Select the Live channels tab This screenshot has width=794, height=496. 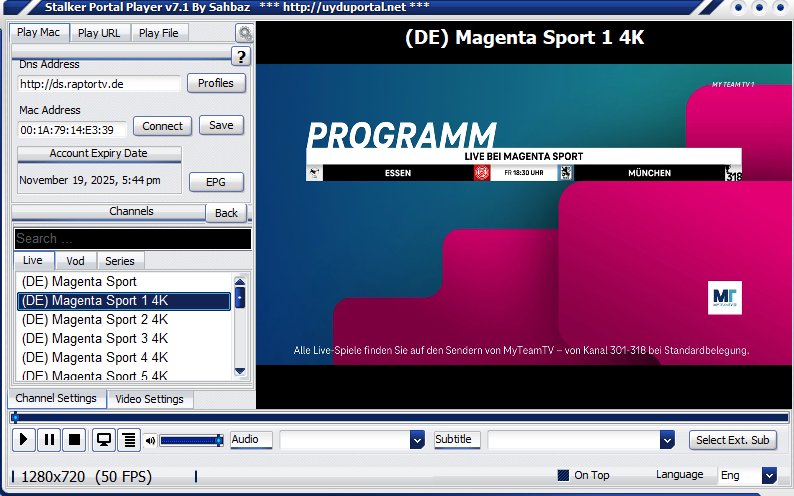pyautogui.click(x=33, y=260)
